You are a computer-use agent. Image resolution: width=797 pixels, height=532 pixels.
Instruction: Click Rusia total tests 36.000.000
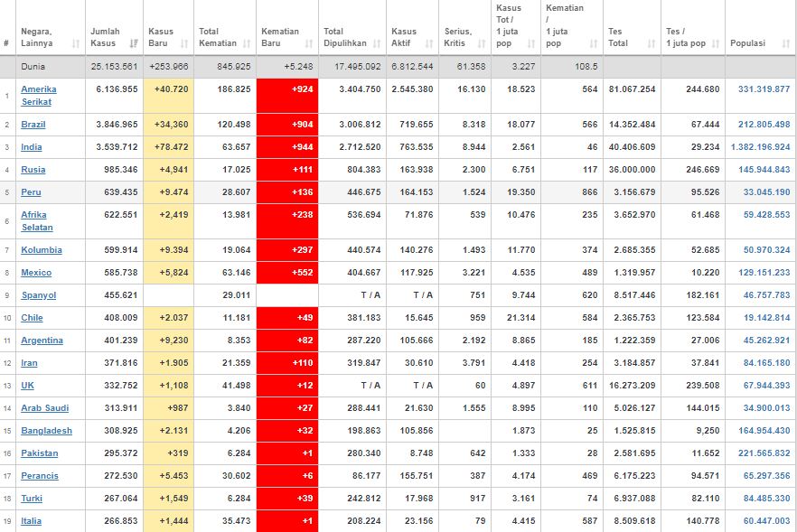click(632, 170)
